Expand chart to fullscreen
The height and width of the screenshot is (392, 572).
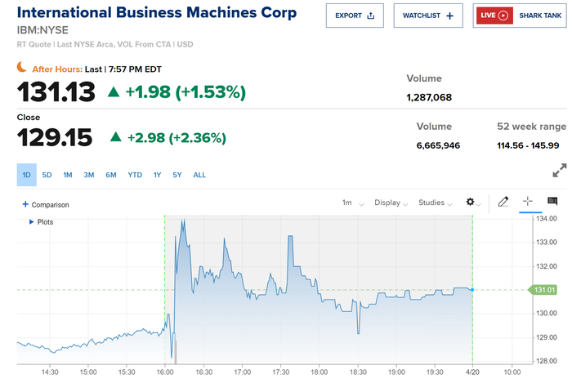[x=560, y=171]
